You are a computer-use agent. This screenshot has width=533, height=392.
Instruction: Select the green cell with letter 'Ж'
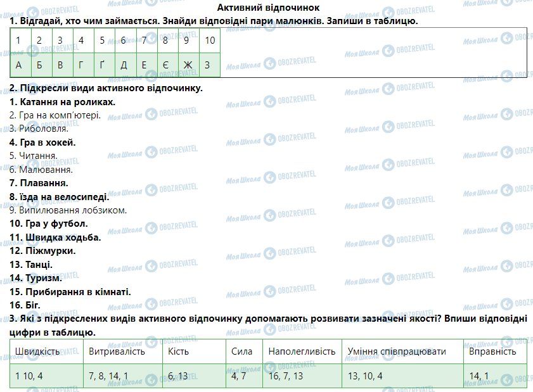188,65
